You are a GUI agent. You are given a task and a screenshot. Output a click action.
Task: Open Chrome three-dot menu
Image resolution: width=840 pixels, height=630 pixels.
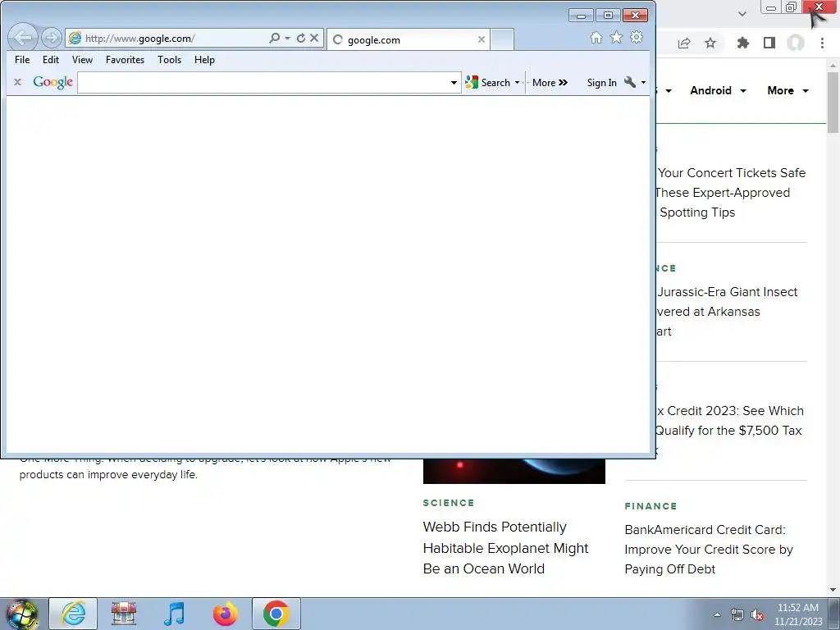(x=822, y=43)
